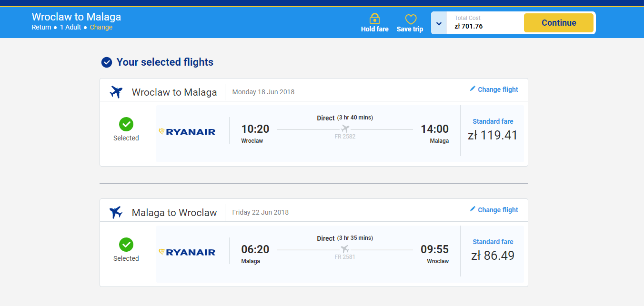Click the pencil icon for outbound Change flight
This screenshot has width=644, height=306.
[473, 89]
